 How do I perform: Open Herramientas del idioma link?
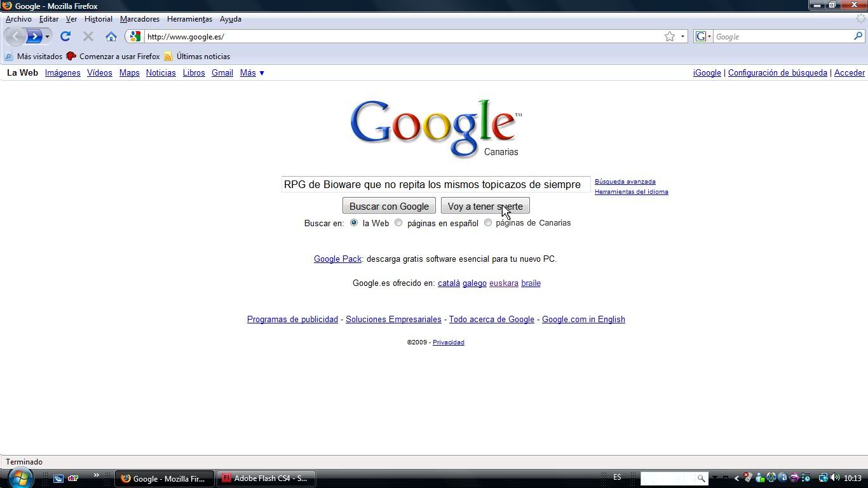point(632,192)
